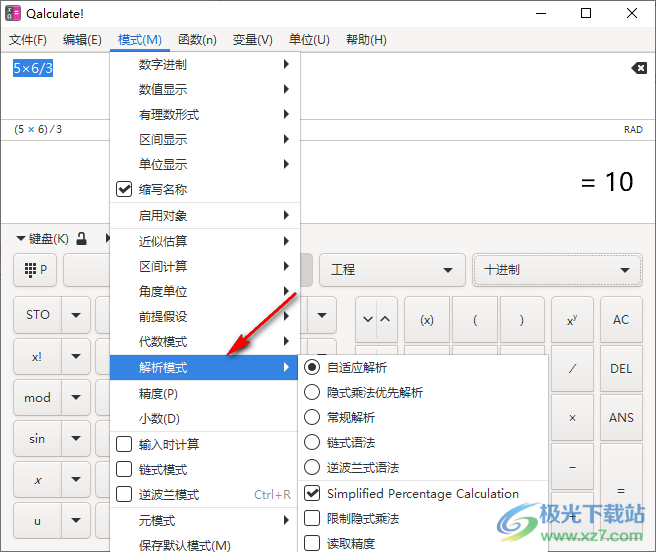
Task: Click the RAD angle indicator
Action: pos(633,130)
